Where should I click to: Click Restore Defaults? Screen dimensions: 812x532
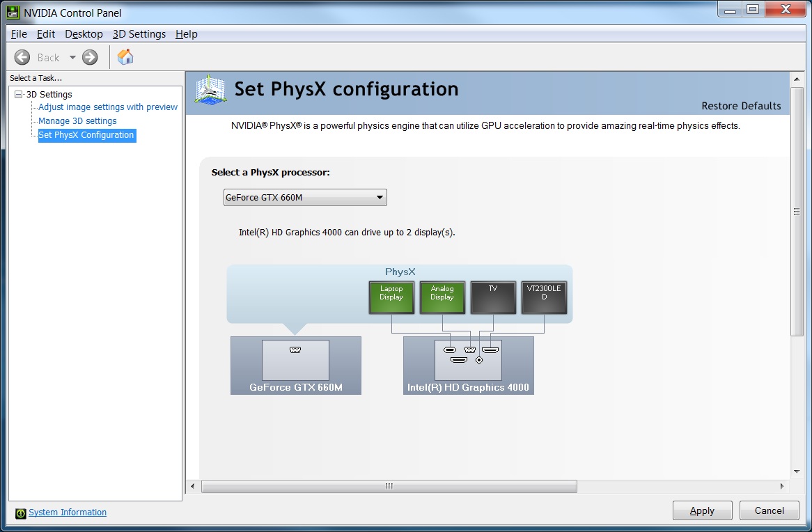click(x=741, y=106)
